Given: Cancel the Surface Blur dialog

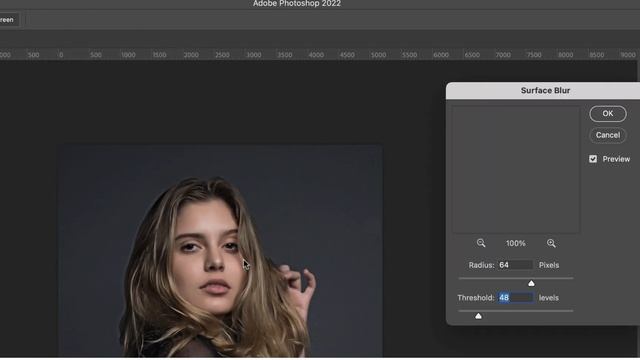Looking at the screenshot, I should [608, 135].
